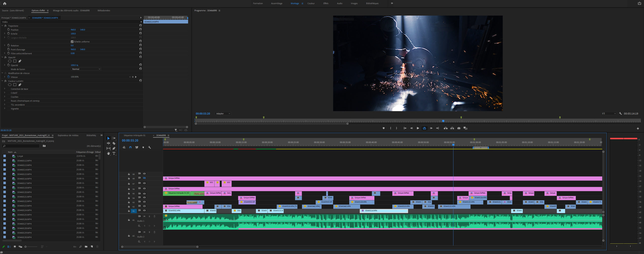The image size is (644, 254).
Task: Show the hidden V8 track output
Action: [x=144, y=178]
